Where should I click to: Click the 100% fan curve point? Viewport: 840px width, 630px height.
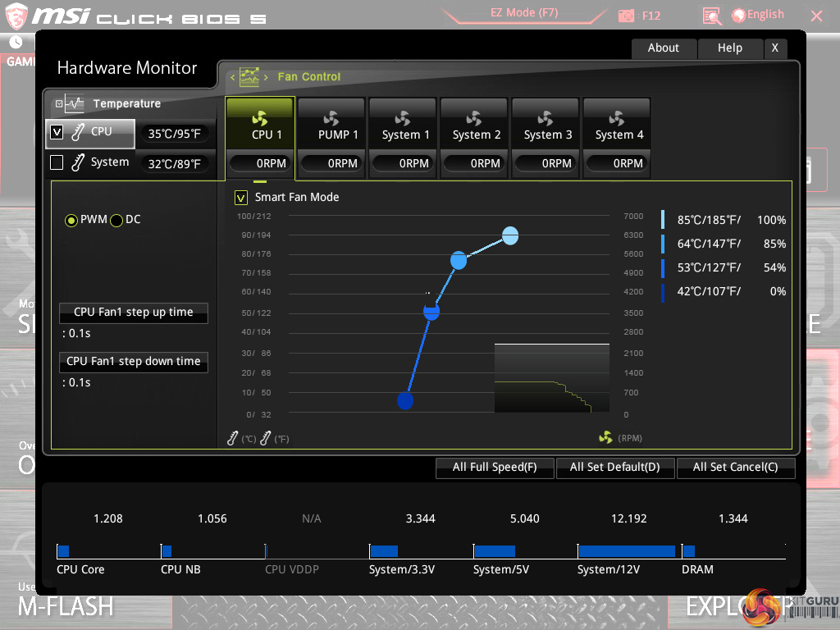click(x=510, y=235)
